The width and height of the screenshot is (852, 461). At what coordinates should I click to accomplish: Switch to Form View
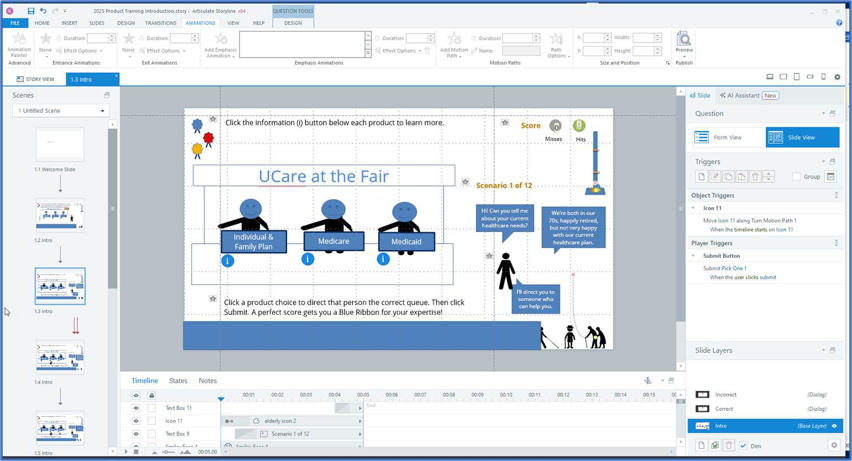tap(728, 137)
